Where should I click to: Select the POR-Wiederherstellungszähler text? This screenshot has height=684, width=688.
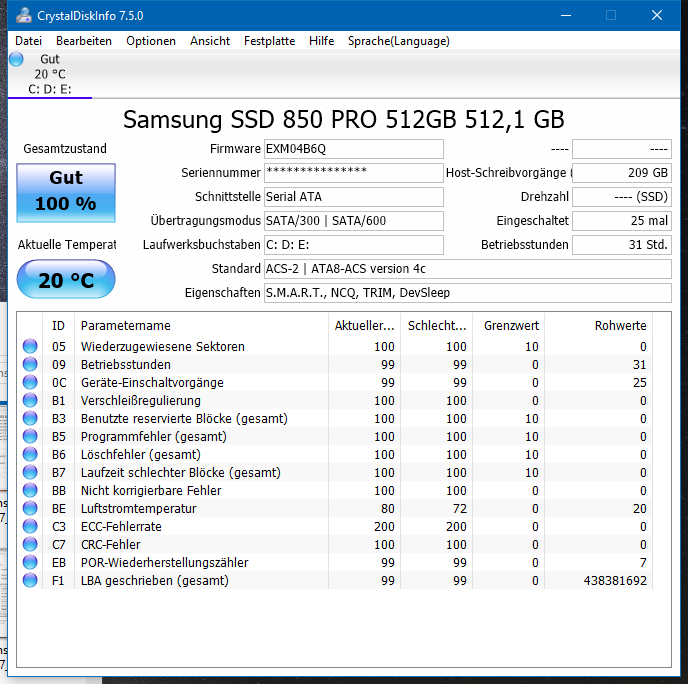(165, 562)
